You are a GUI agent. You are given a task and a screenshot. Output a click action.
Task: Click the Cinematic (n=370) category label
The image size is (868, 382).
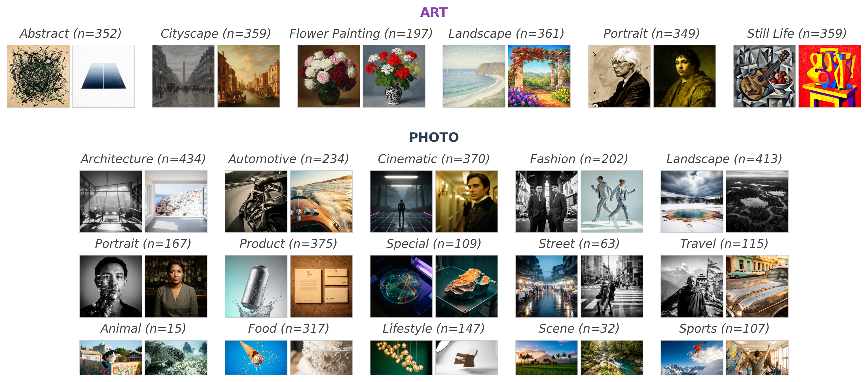433,159
